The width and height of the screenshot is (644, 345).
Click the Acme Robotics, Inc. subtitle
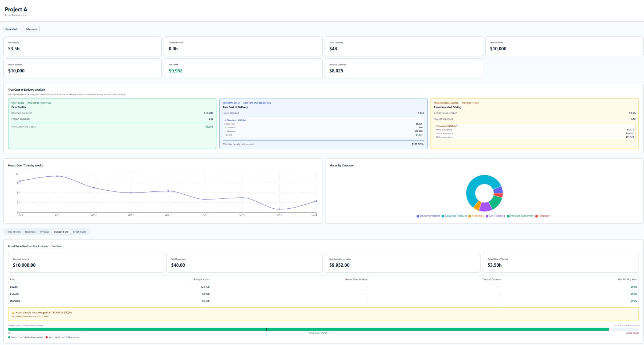[x=16, y=15]
